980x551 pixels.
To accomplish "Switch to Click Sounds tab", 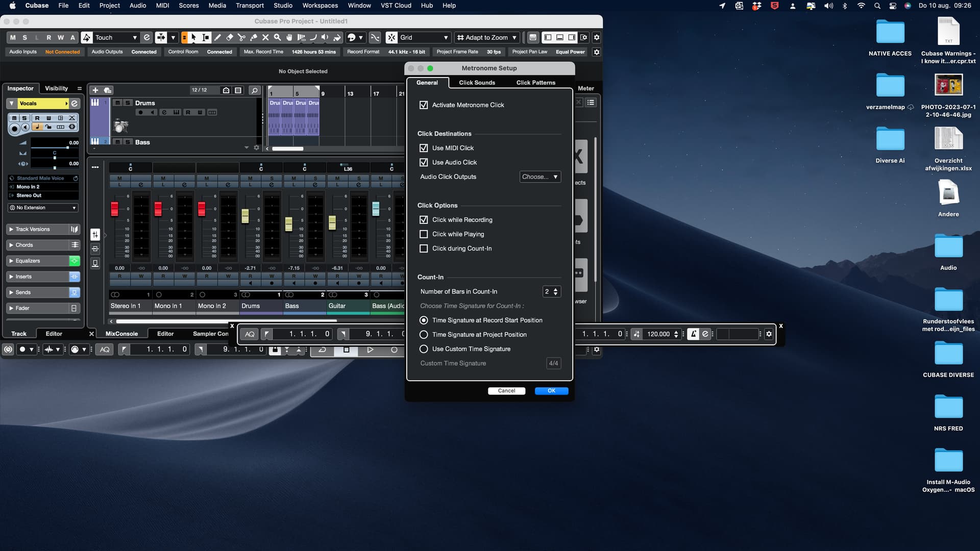I will pos(477,83).
